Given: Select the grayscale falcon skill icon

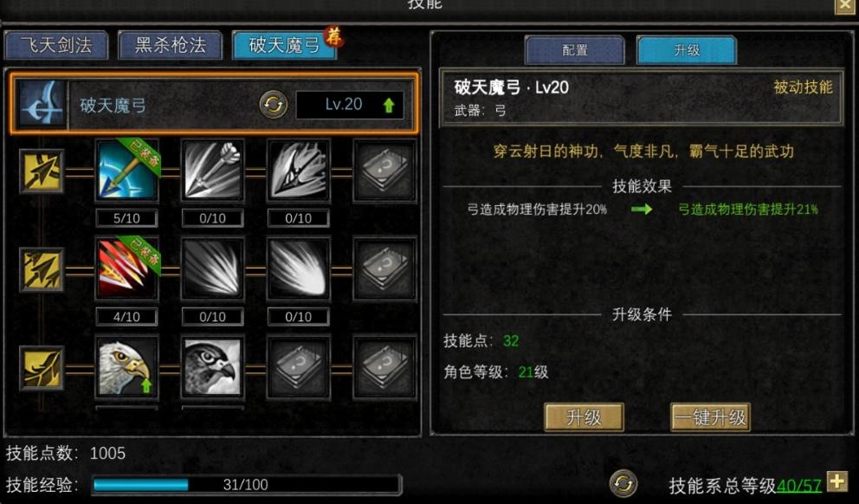Looking at the screenshot, I should coord(212,366).
